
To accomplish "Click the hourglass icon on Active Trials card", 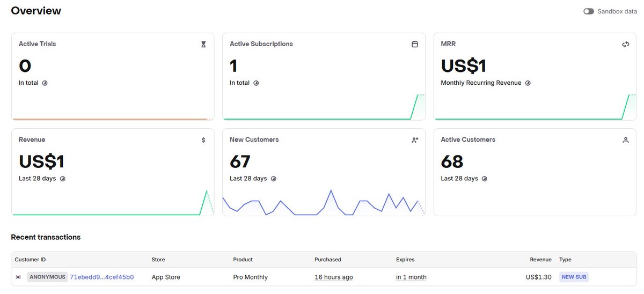I will coord(203,45).
